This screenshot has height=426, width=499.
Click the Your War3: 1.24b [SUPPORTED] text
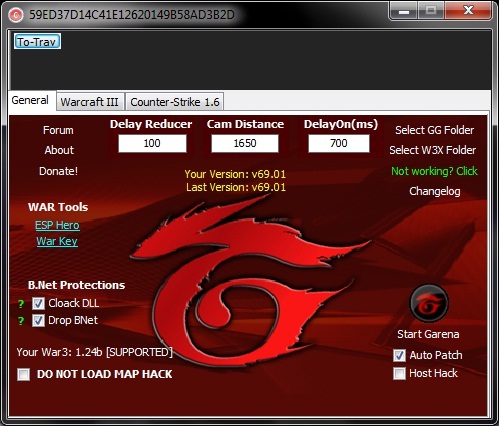[x=95, y=352]
